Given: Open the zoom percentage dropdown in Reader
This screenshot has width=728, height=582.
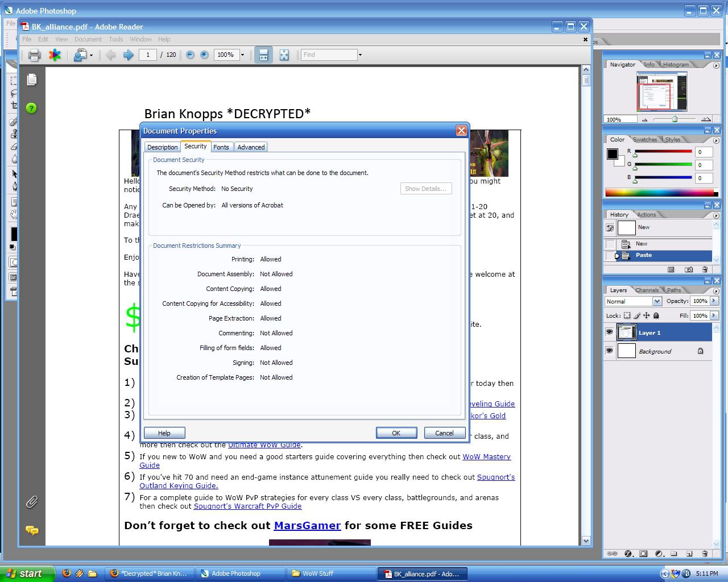Looking at the screenshot, I should (242, 55).
